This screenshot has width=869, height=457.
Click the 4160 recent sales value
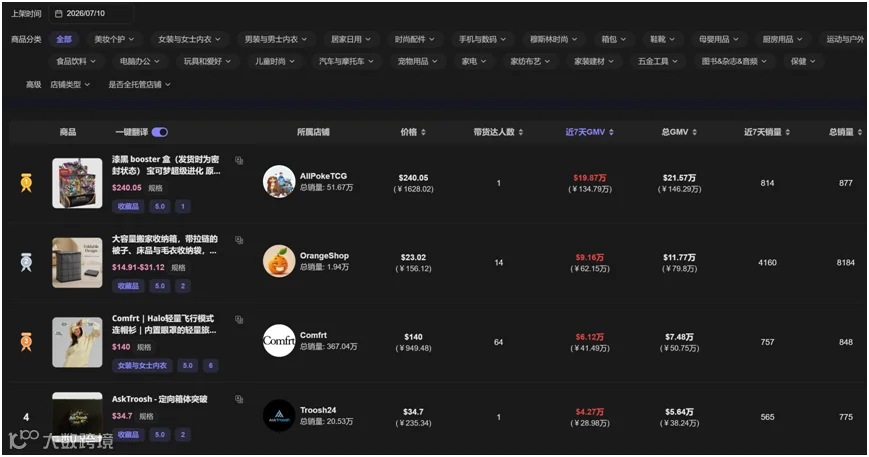pos(767,263)
